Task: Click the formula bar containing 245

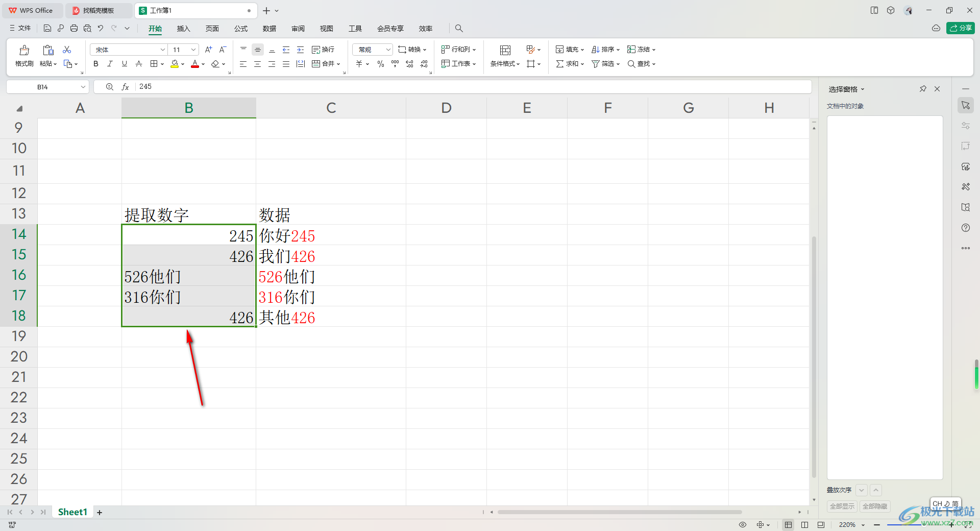Action: tap(473, 87)
